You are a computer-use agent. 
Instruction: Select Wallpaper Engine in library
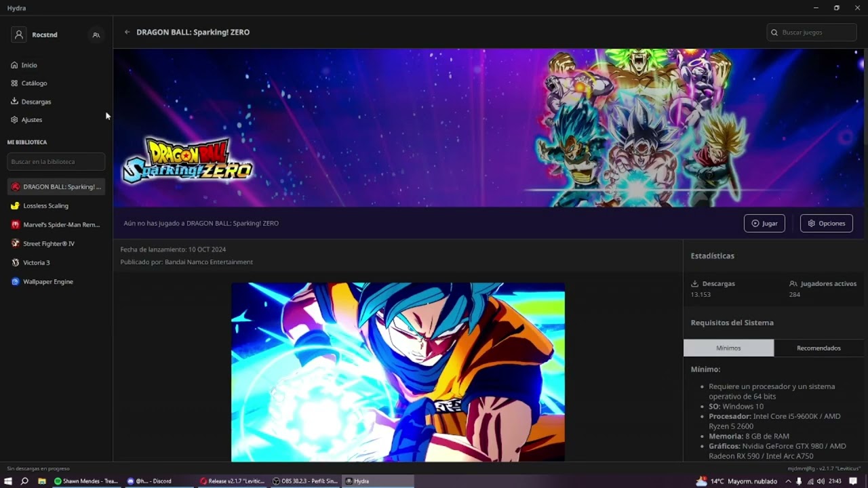click(56, 281)
